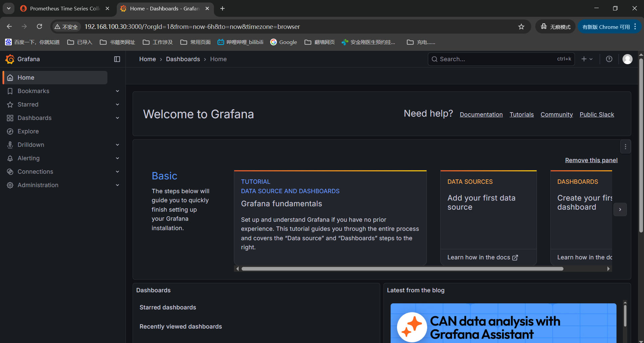Open Connections in the sidebar
644x343 pixels.
coord(35,172)
